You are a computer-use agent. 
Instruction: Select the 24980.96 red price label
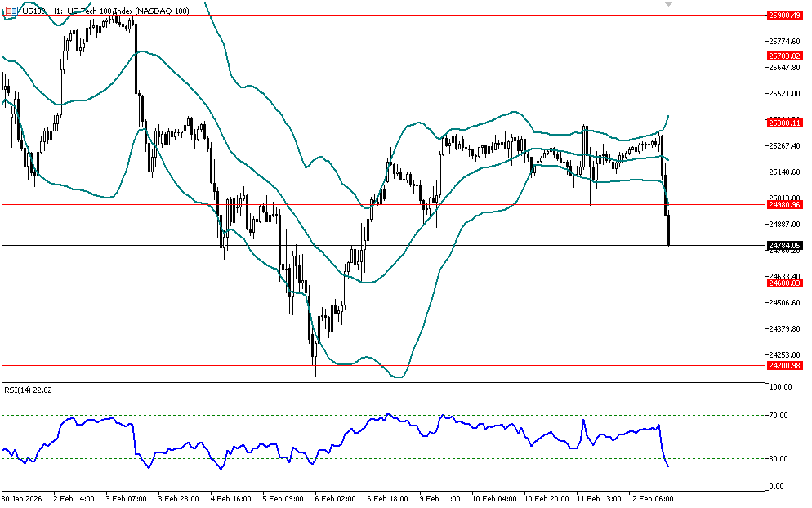click(x=783, y=204)
